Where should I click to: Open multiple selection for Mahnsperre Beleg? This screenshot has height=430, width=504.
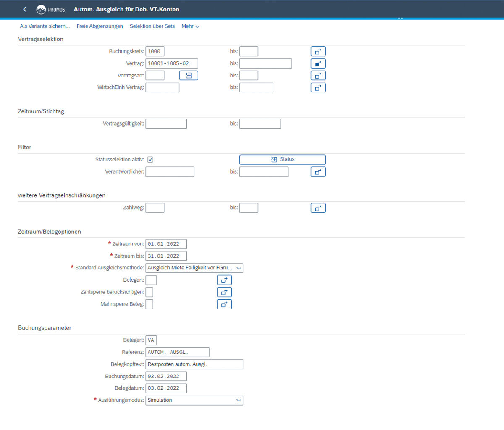coord(224,304)
